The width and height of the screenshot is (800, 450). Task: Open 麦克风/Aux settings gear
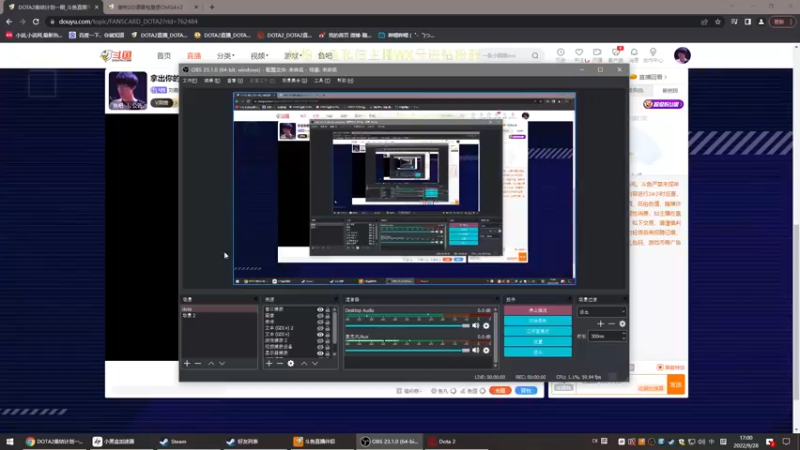486,350
